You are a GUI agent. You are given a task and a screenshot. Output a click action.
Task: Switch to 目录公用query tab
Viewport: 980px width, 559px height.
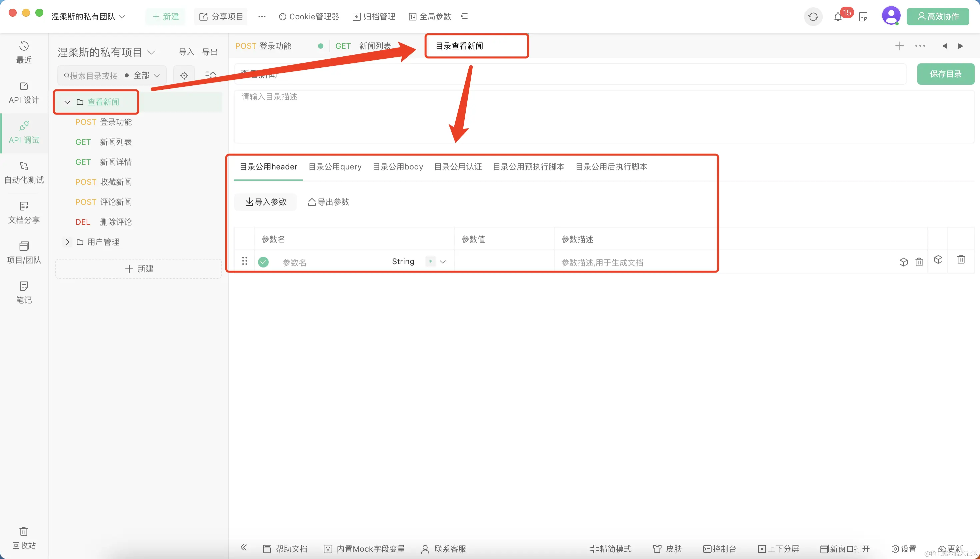(335, 167)
